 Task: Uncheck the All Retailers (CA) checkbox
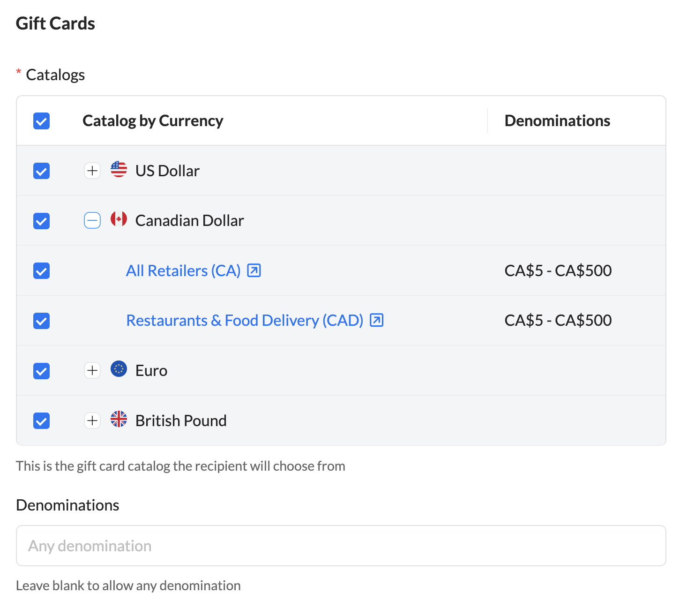[42, 271]
